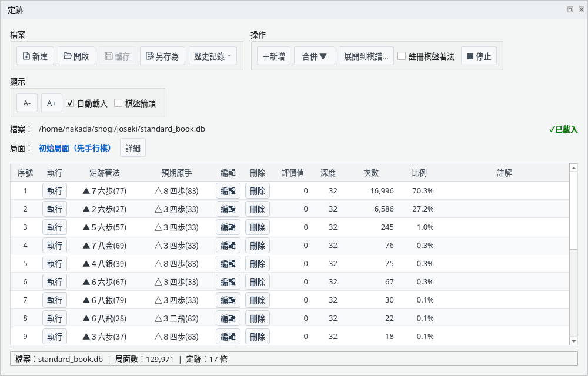This screenshot has height=376, width=588.
Task: Select the 27.2% ratio cell
Action: coord(423,209)
